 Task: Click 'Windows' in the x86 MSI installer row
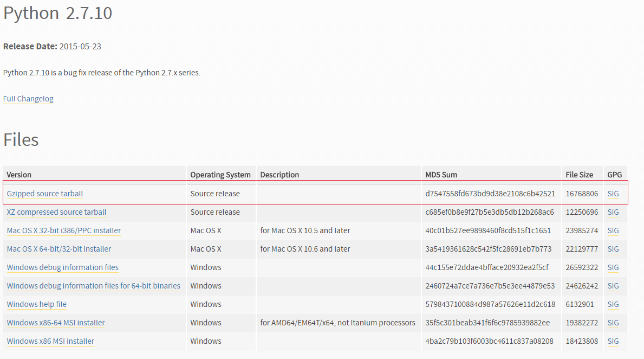point(206,341)
